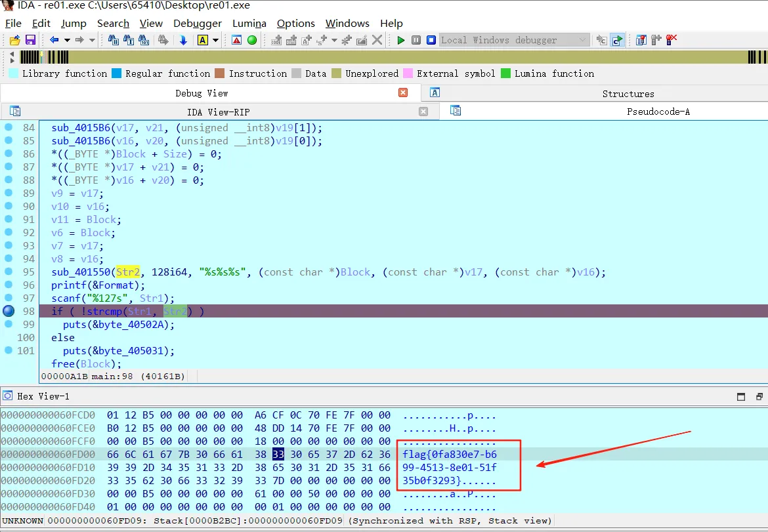The height and width of the screenshot is (532, 768).
Task: Open the File menu
Action: click(x=13, y=24)
